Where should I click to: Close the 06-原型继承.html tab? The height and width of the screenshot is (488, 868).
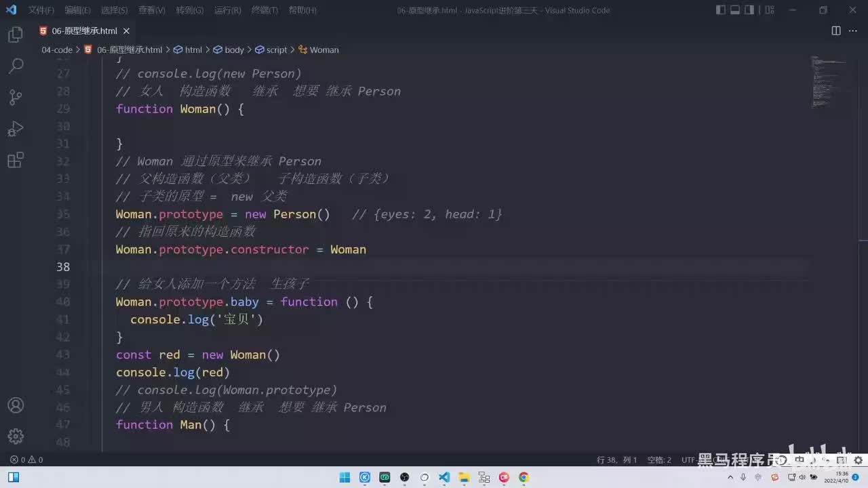(x=126, y=31)
